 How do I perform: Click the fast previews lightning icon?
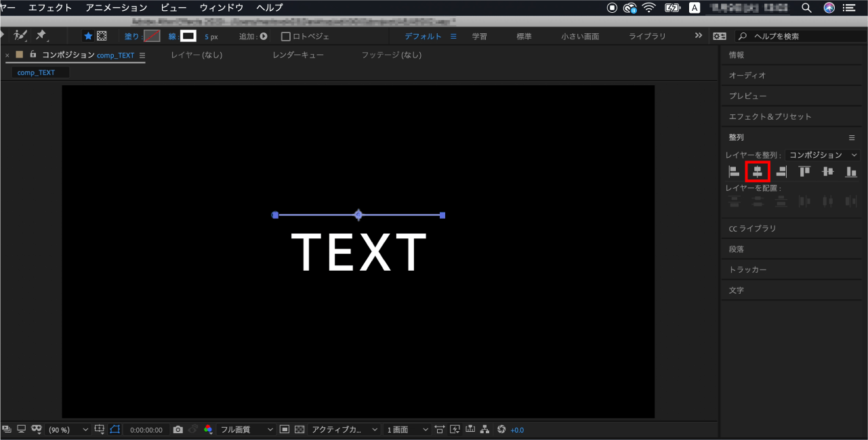point(455,429)
